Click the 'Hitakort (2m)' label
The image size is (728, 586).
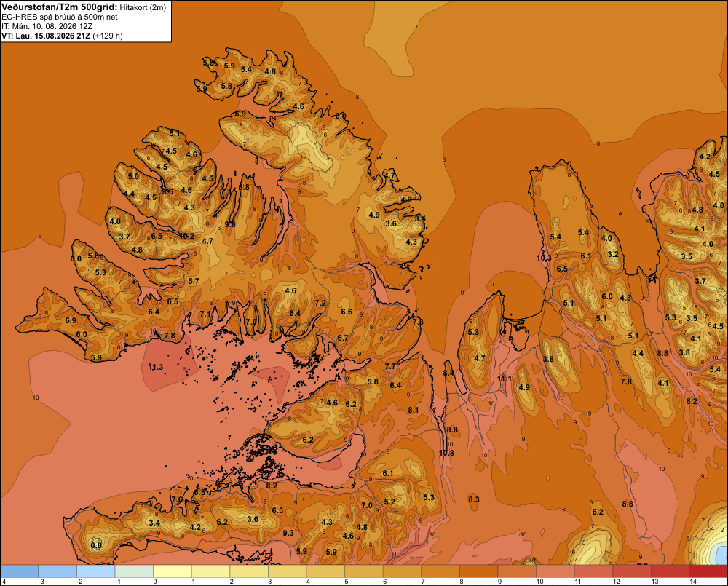[143, 7]
